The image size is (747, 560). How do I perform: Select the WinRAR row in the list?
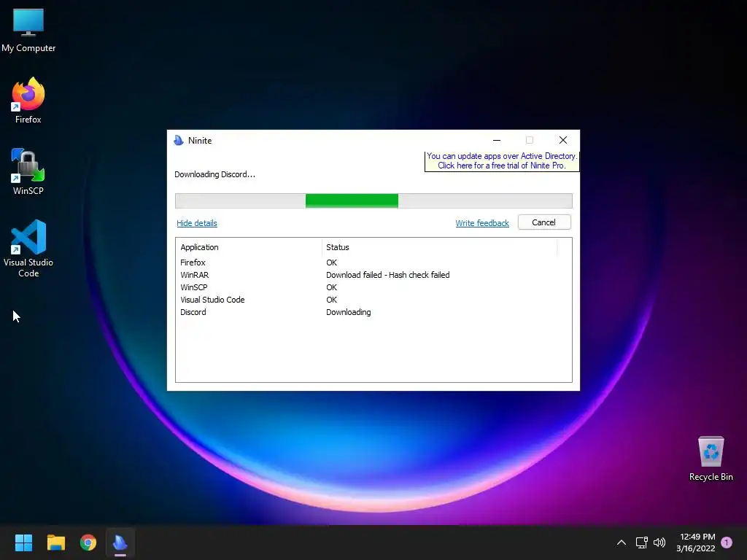373,275
